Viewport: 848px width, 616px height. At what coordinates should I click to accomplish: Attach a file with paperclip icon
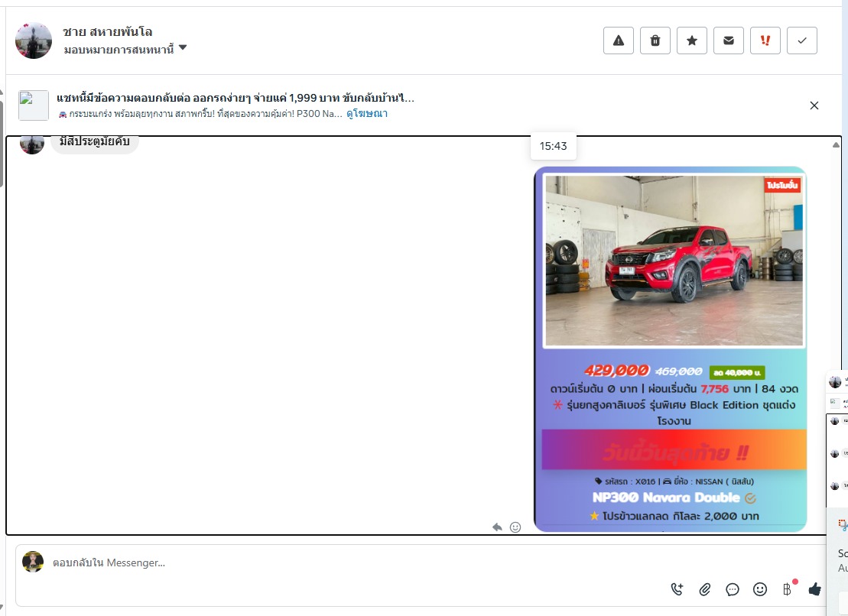coord(705,589)
